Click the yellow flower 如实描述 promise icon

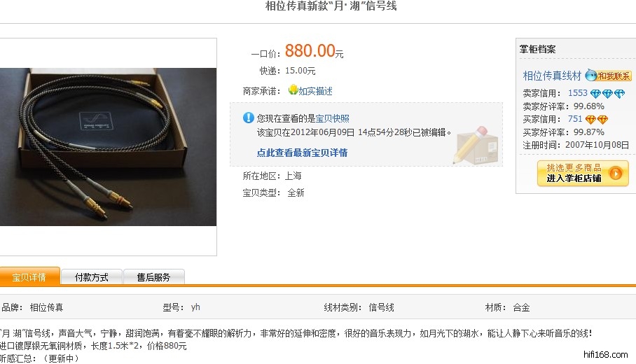pos(293,90)
